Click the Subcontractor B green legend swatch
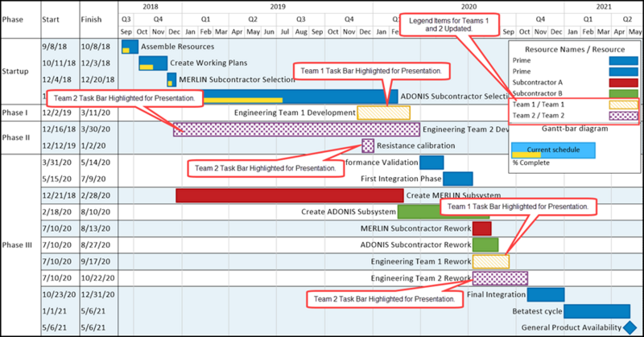This screenshot has width=644, height=337. click(623, 93)
